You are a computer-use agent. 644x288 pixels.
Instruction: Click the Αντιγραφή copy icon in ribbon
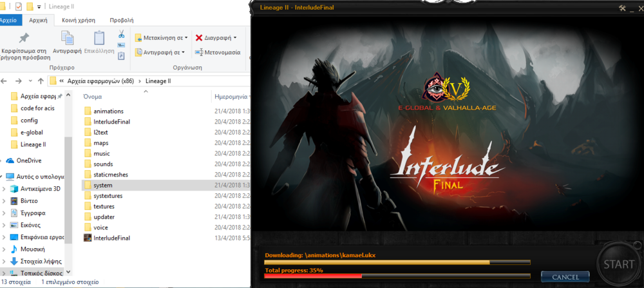pyautogui.click(x=68, y=38)
